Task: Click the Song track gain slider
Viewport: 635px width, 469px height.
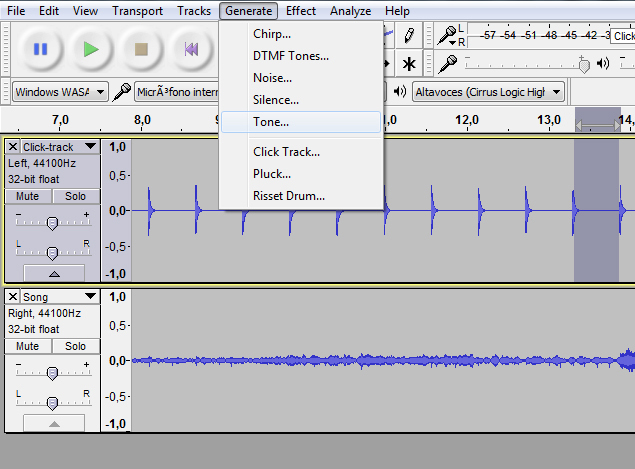Action: [x=53, y=371]
